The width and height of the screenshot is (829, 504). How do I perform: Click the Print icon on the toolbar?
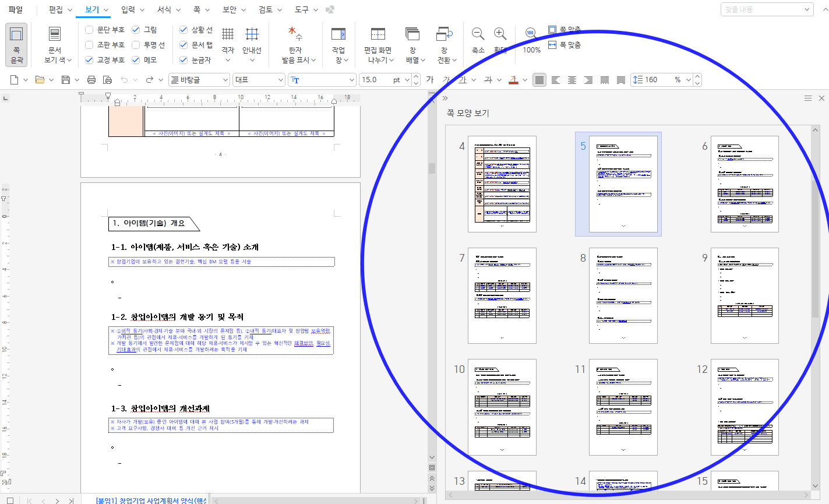91,80
